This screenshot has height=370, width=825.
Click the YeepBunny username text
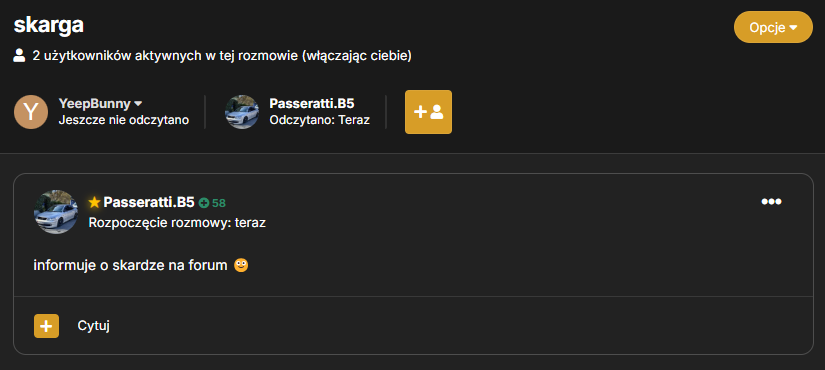point(95,104)
